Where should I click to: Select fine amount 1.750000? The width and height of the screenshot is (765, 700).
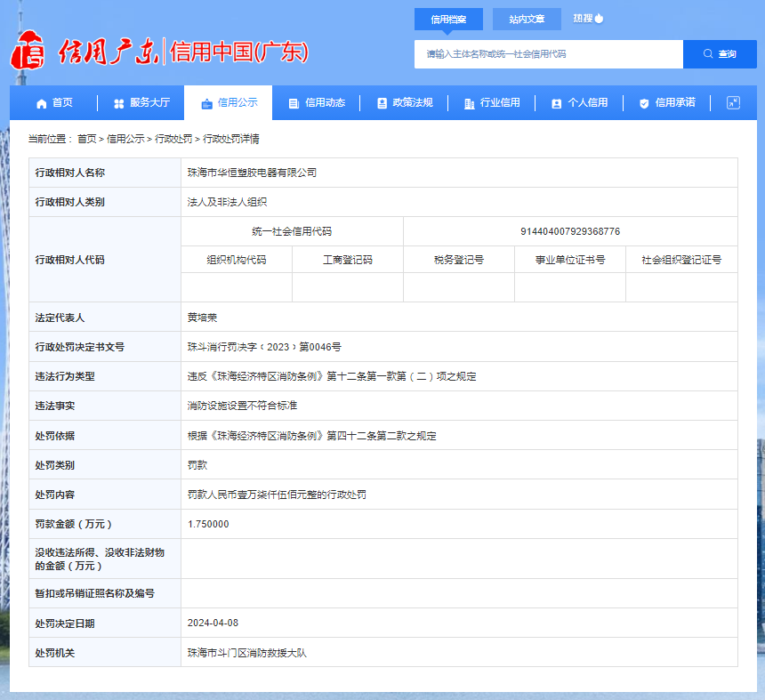208,525
